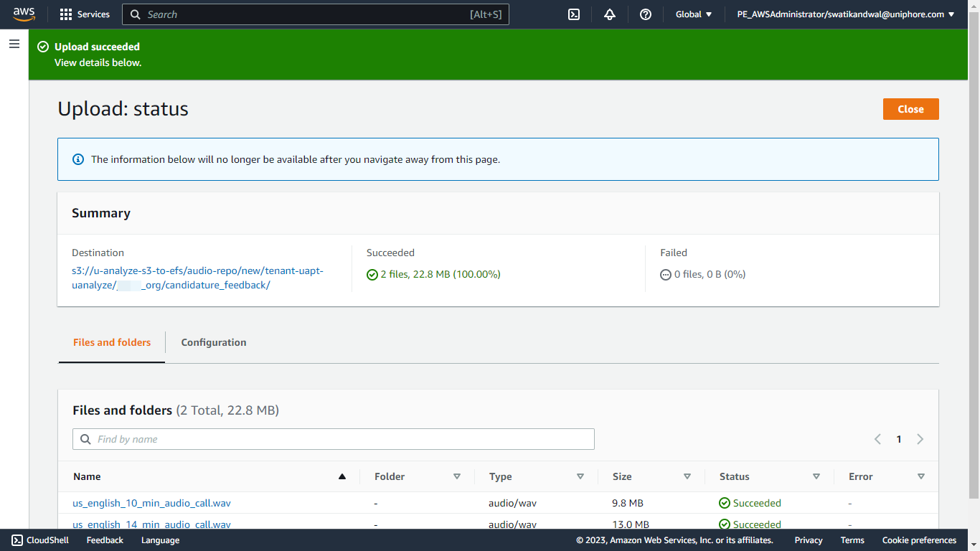Switch to the Files and folders tab
Image resolution: width=980 pixels, height=551 pixels.
coord(112,343)
